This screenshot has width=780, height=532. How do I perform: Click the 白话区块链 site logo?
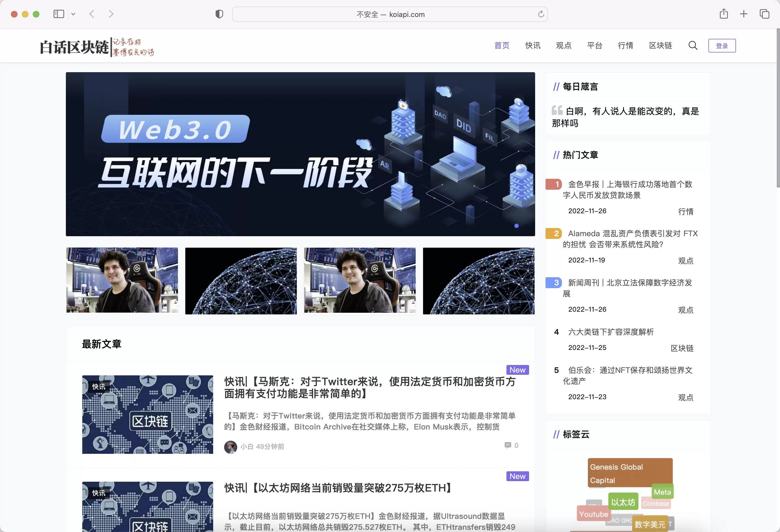click(x=97, y=47)
